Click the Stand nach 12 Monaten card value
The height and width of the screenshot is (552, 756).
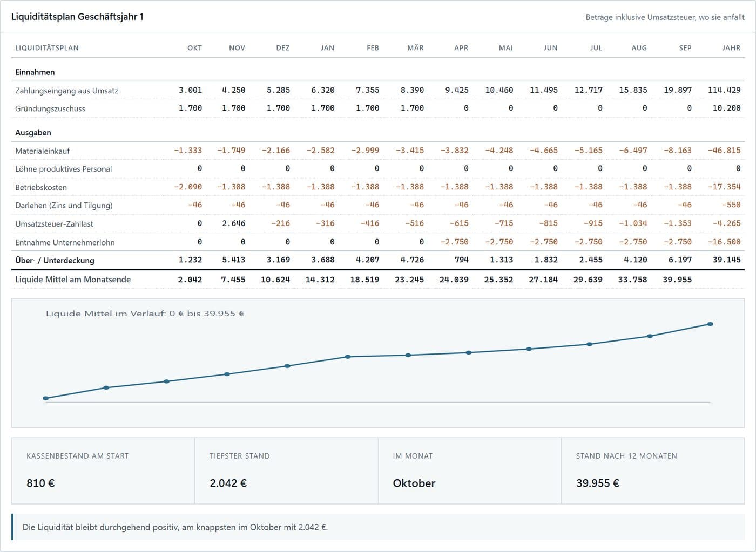[597, 483]
